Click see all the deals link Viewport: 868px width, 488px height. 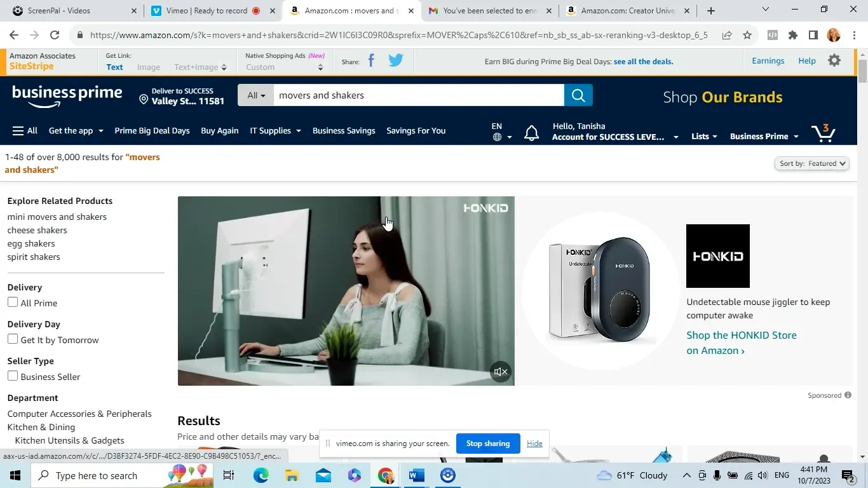click(x=643, y=62)
